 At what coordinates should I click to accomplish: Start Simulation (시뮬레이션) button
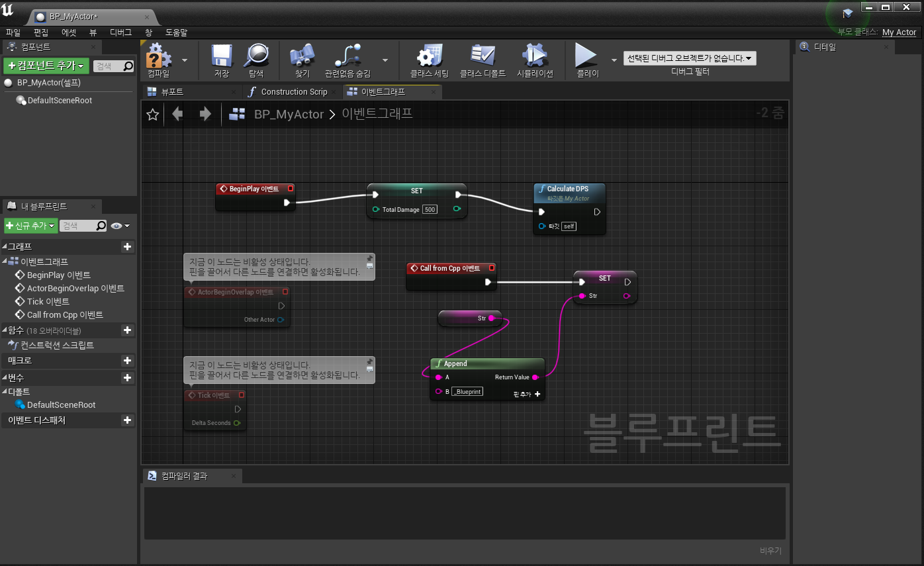tap(535, 60)
